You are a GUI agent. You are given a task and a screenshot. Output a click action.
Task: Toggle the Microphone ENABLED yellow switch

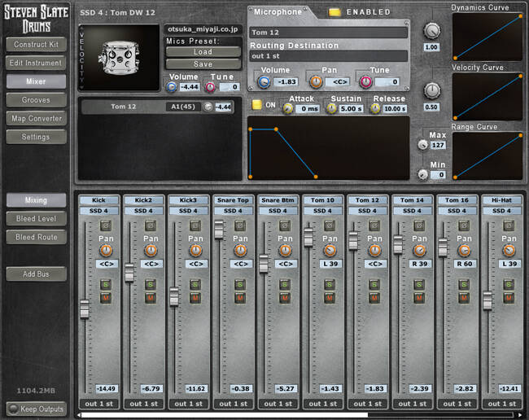334,12
